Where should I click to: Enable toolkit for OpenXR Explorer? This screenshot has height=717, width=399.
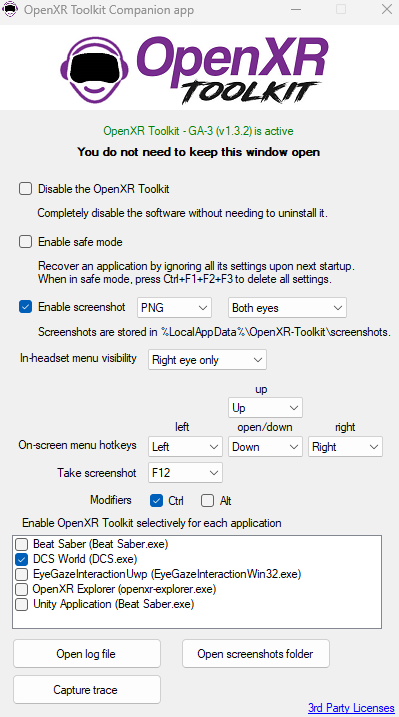(x=21, y=589)
